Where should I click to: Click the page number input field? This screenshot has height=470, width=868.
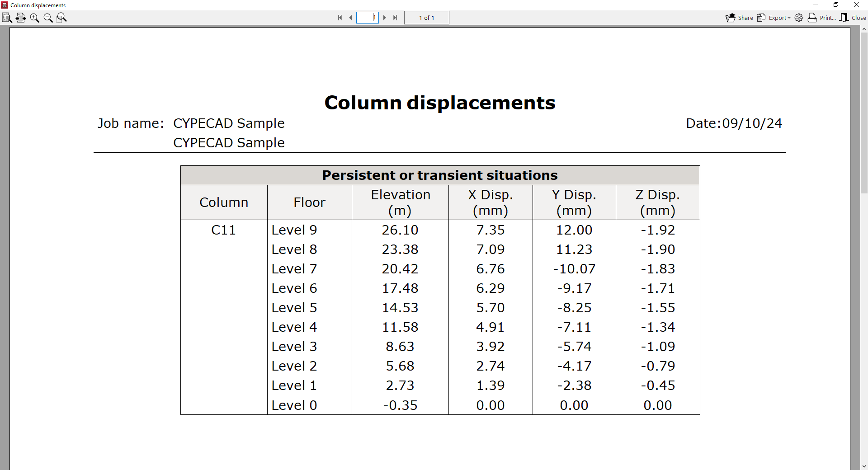(368, 18)
